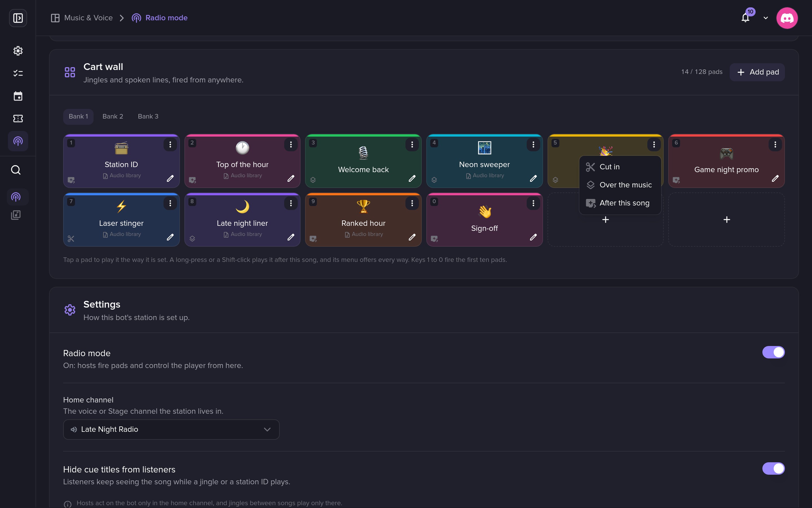
Task: Open the calendar icon in sidebar
Action: pyautogui.click(x=18, y=96)
